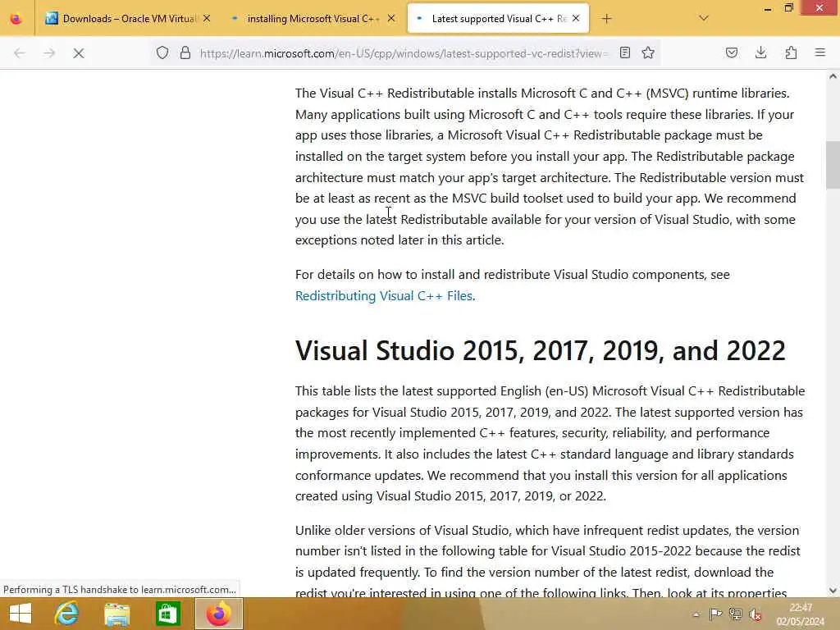Save page to Pocket
Screen dimensions: 840x630
[732, 52]
